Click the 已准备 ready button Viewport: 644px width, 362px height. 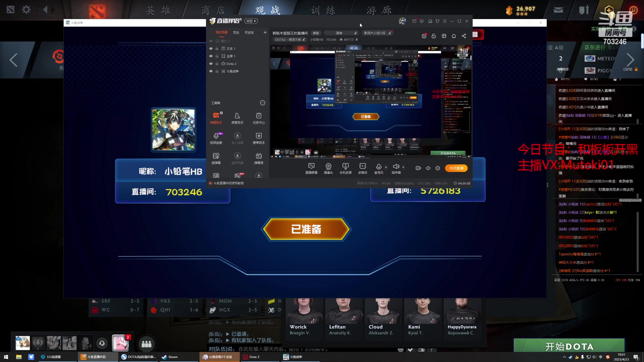[306, 229]
